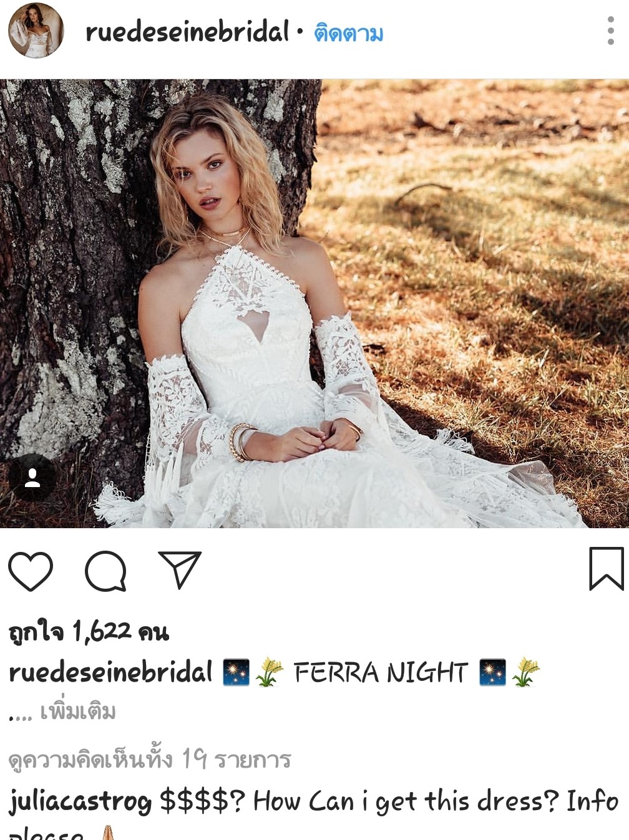Image resolution: width=629 pixels, height=840 pixels.
Task: Open the ruedeseinebridal profile picture
Action: [x=36, y=31]
